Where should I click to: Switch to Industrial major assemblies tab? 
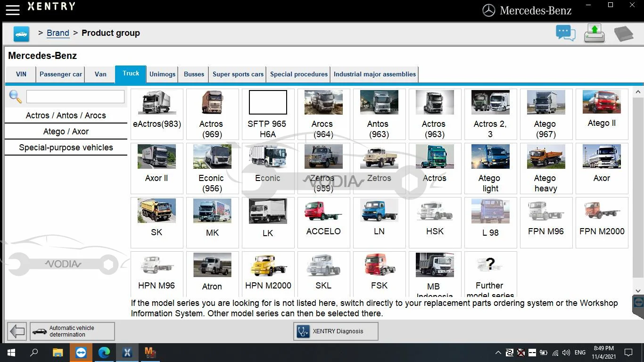click(374, 74)
